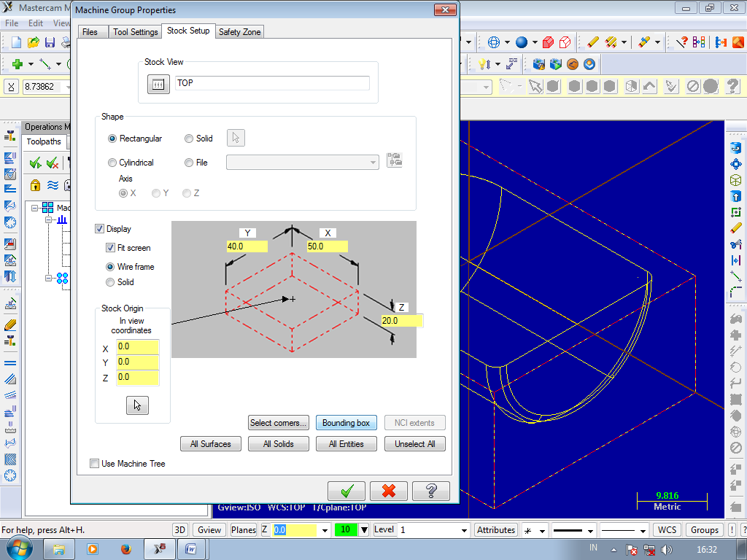The height and width of the screenshot is (560, 747).
Task: Click the Word icon in taskbar
Action: point(190,549)
